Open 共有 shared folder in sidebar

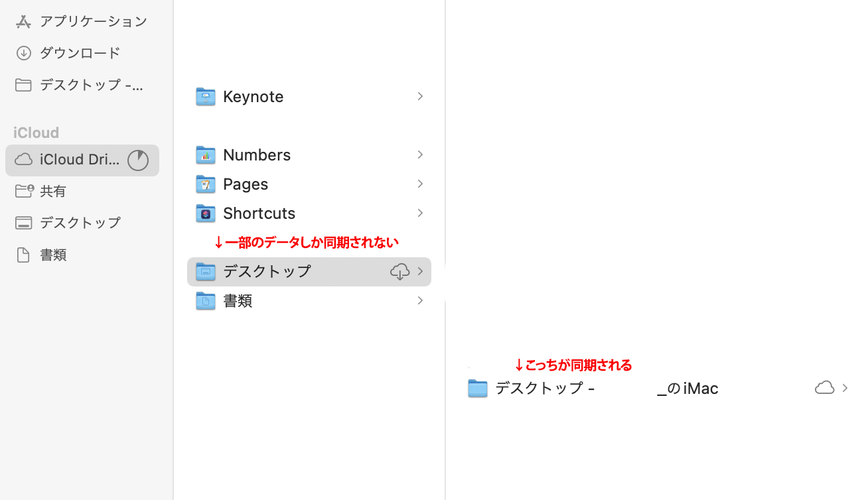click(53, 191)
